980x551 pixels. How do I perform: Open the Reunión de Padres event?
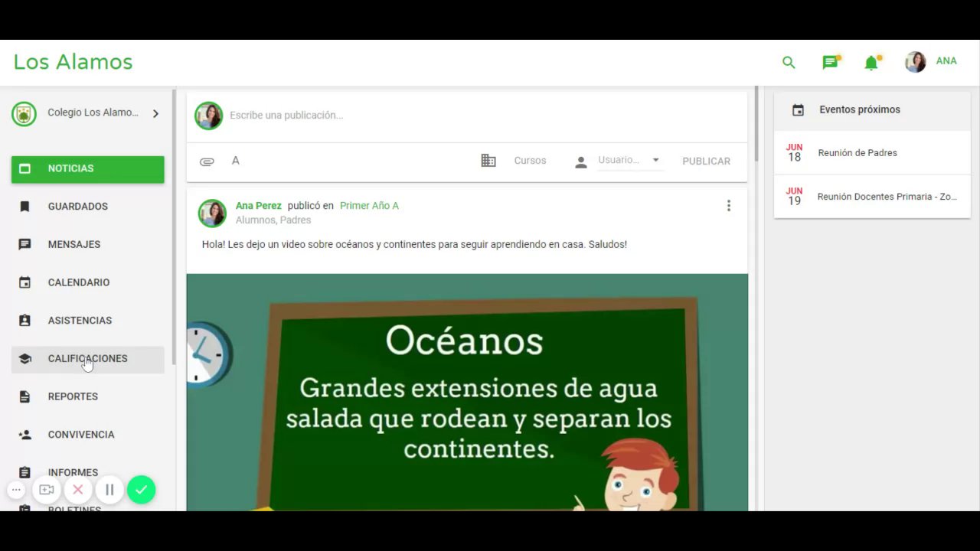[x=872, y=153]
